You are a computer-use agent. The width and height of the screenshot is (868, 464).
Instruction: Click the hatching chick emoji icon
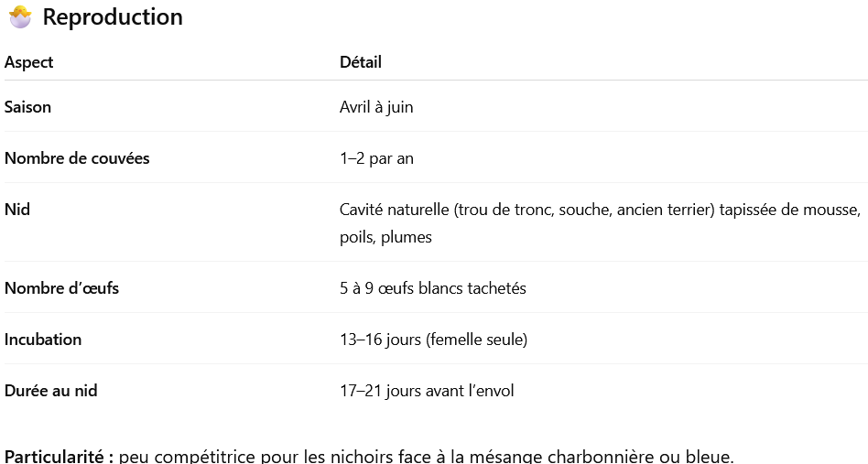point(19,16)
